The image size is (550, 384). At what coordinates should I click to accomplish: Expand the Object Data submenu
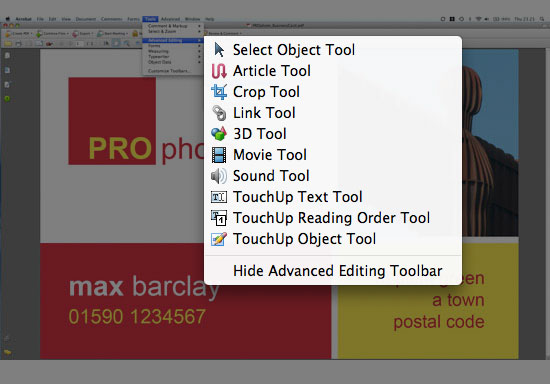[x=173, y=62]
